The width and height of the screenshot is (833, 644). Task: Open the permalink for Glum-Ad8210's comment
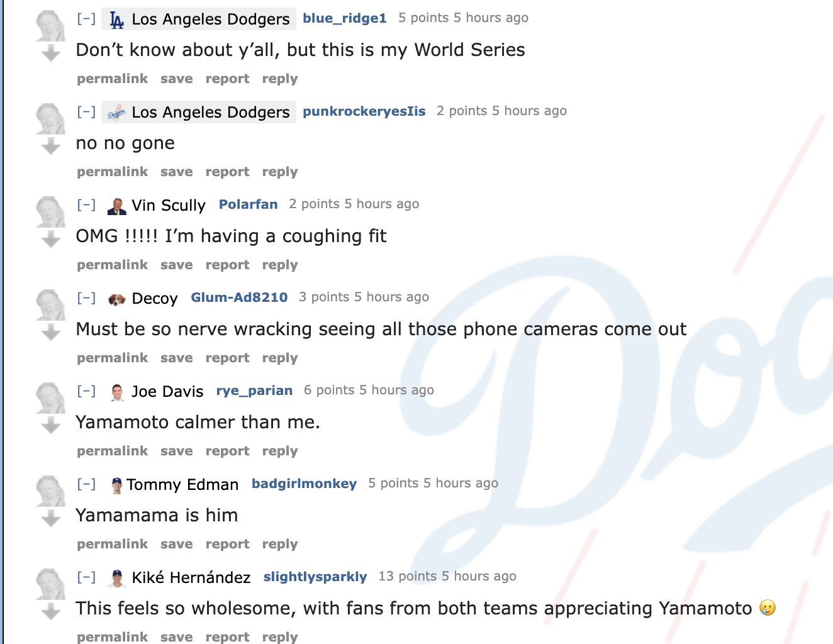(112, 357)
